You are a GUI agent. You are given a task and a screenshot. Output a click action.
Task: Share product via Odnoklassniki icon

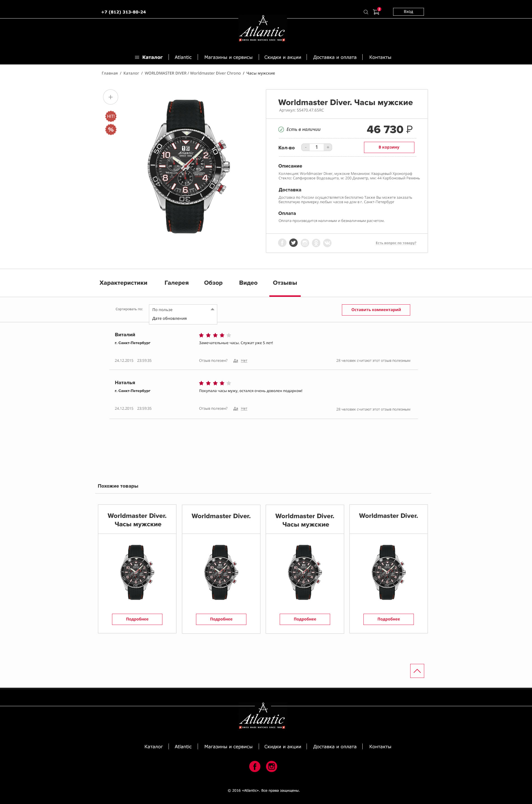(x=316, y=243)
